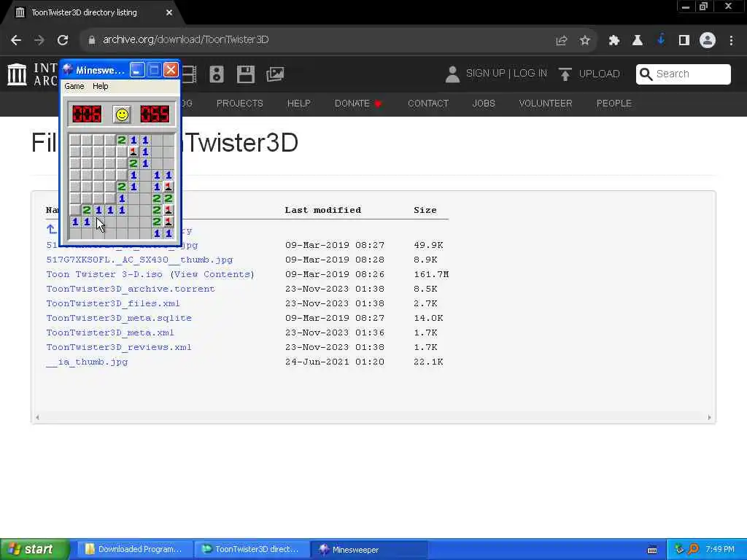
Task: Toggle the browser side panel icon
Action: click(x=684, y=41)
